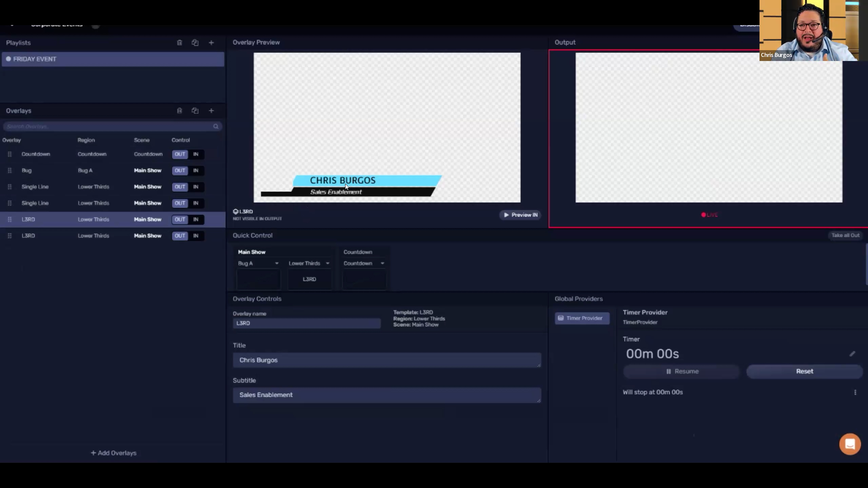Image resolution: width=868 pixels, height=488 pixels.
Task: Open the Bug A dropdown under Main Show
Action: tap(258, 263)
